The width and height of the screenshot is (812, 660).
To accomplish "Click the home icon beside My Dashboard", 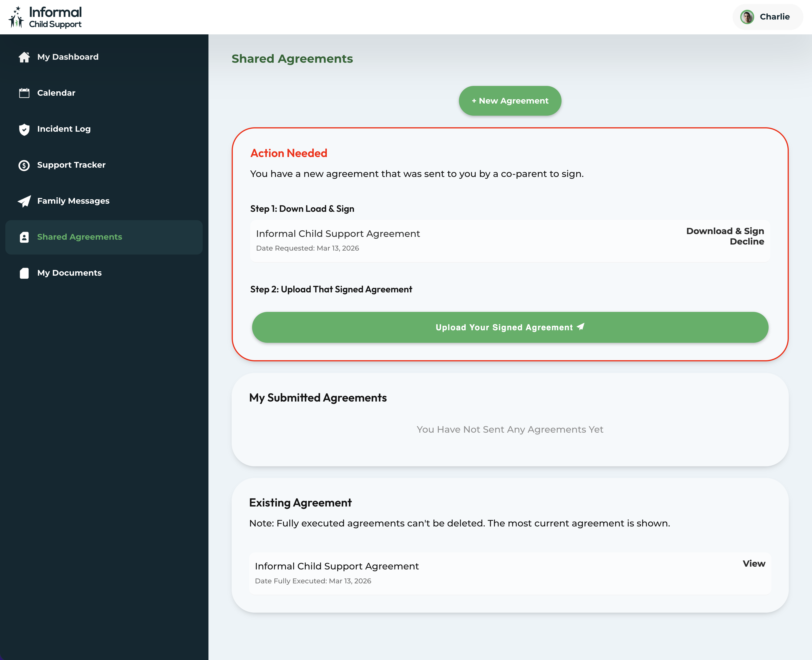I will (x=24, y=57).
